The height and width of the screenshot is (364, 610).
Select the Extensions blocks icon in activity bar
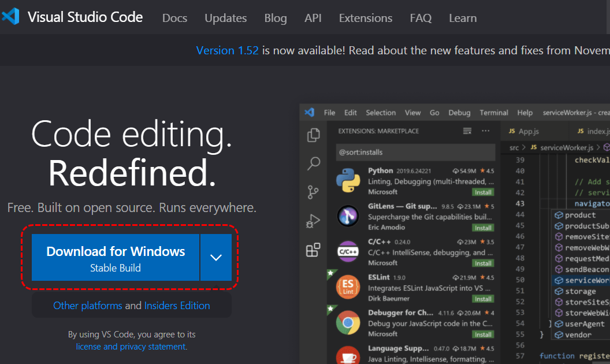[x=313, y=250]
